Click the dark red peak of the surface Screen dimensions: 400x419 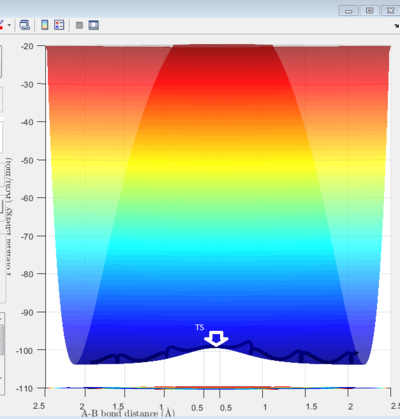coord(223,53)
